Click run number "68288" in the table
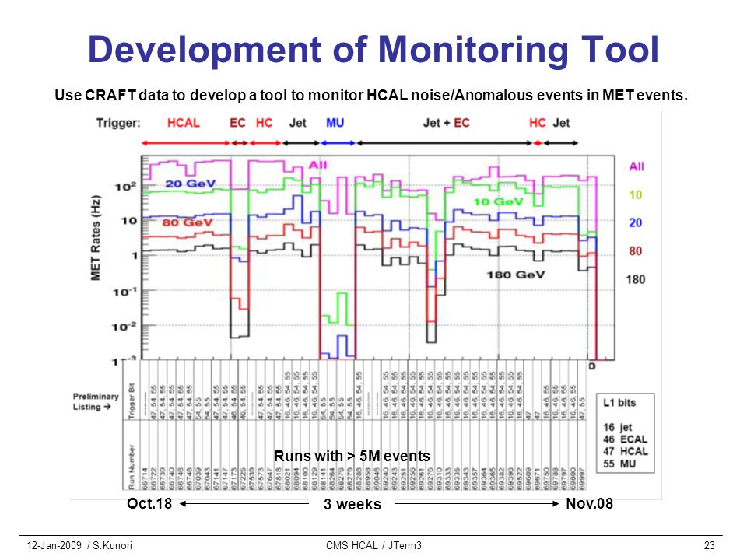 [359, 478]
